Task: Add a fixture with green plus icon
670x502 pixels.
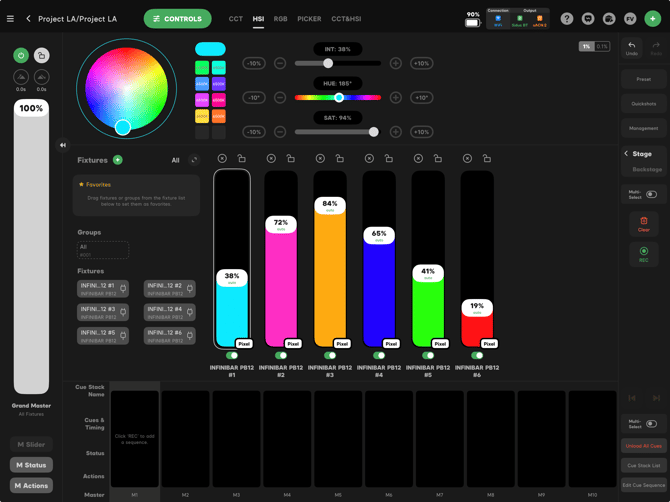Action: pos(118,160)
